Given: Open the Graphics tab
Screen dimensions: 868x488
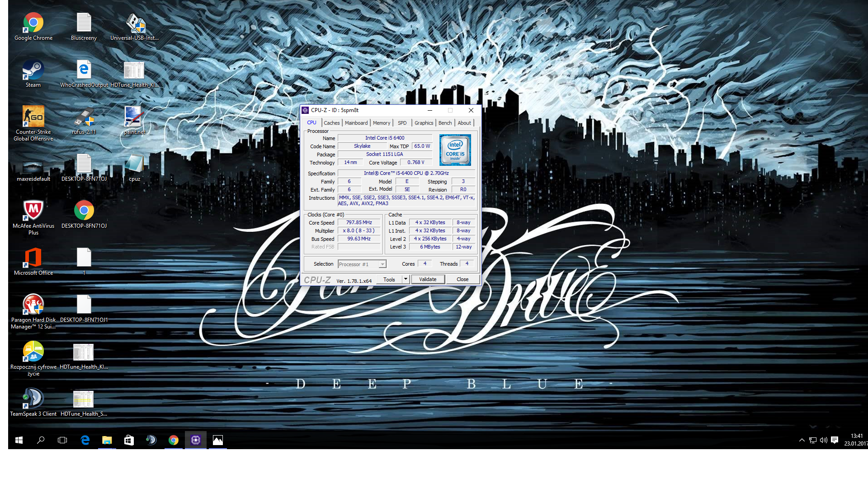Looking at the screenshot, I should [x=424, y=123].
